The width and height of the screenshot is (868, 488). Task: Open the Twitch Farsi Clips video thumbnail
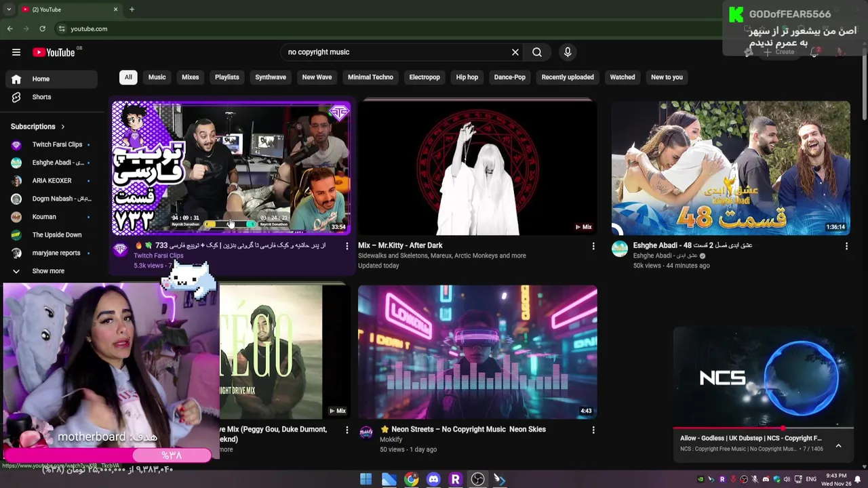click(x=231, y=167)
